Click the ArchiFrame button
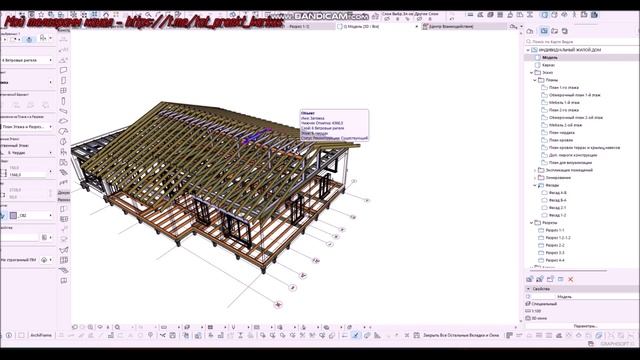 pos(41,335)
